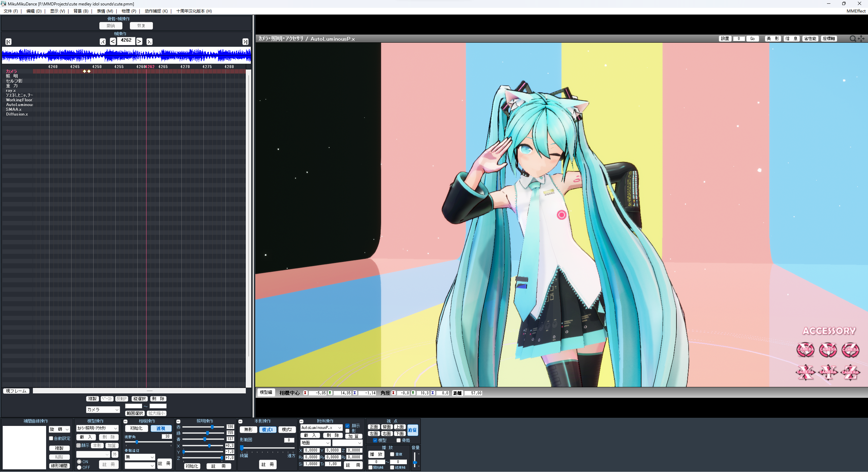Toggle 模型 checkbox in view panel
The image size is (868, 472).
click(x=375, y=440)
